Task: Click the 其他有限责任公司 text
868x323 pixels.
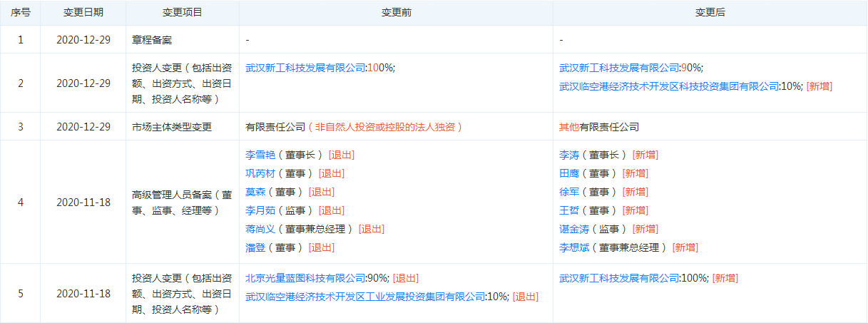Action: 599,127
